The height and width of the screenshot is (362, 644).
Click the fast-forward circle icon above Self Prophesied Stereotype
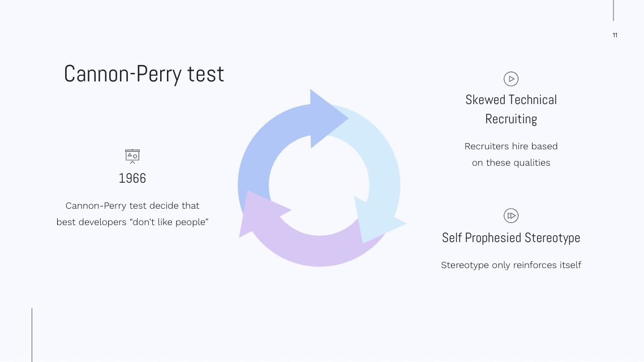pos(511,216)
